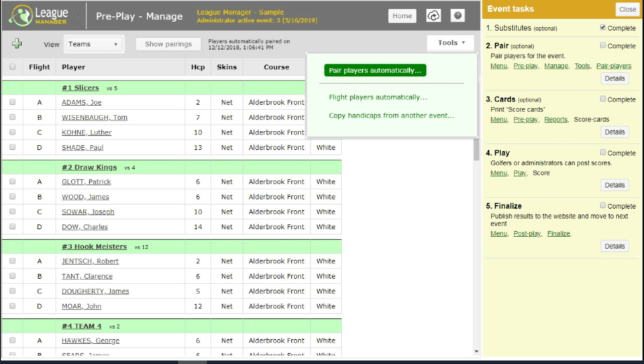This screenshot has width=644, height=364.
Task: Click the cloud sync refresh icon
Action: pyautogui.click(x=433, y=16)
